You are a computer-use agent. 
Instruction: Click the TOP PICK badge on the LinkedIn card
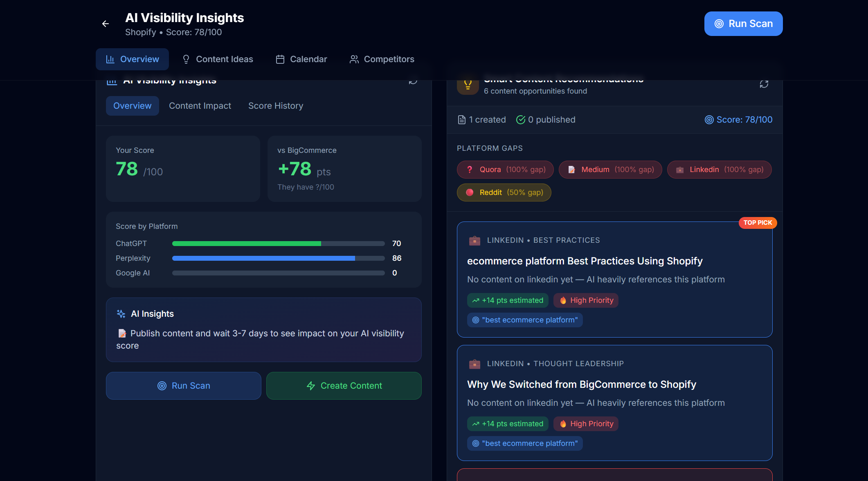(758, 223)
